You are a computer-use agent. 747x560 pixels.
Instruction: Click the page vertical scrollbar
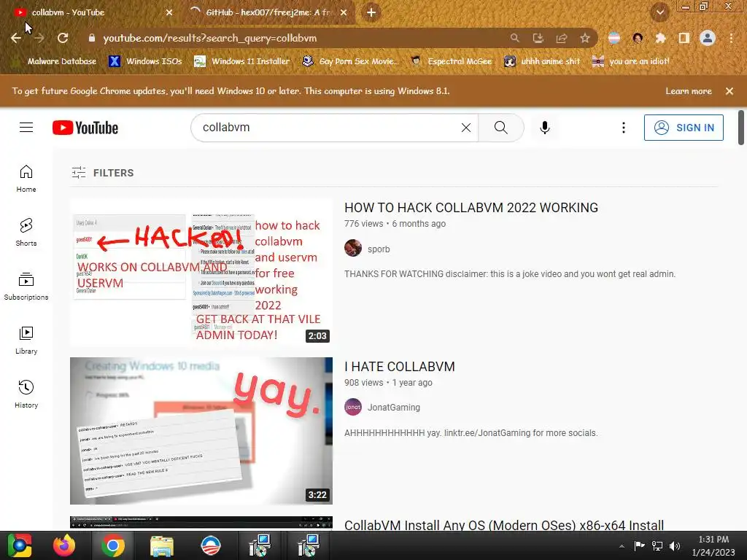click(x=741, y=128)
